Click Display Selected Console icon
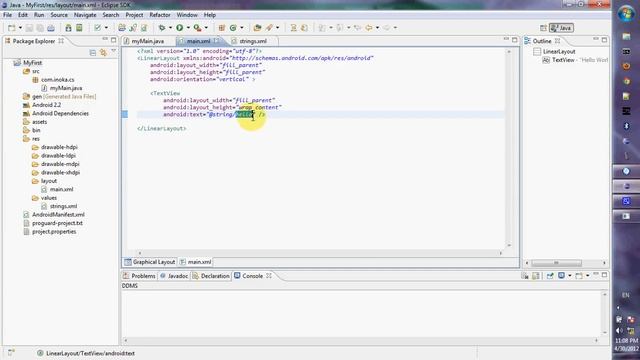This screenshot has width=640, height=360. [562, 276]
